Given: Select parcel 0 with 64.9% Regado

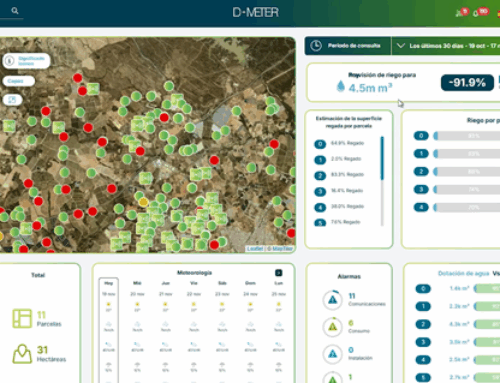Looking at the screenshot, I should [x=339, y=144].
